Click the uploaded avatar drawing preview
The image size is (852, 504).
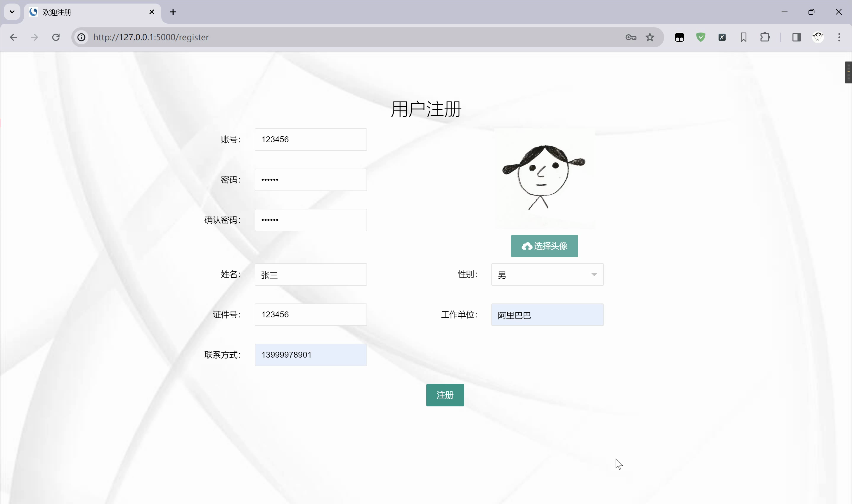click(x=544, y=178)
